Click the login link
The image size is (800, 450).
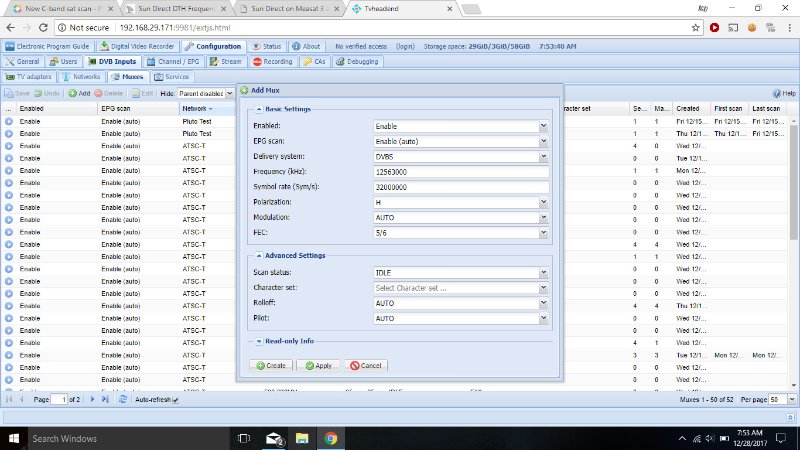pos(406,46)
